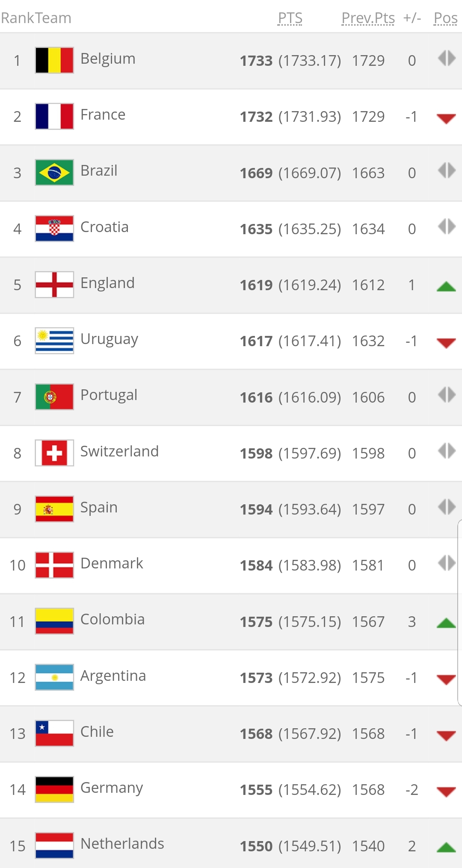Click the scrollbar handle at right edge

pos(460,612)
